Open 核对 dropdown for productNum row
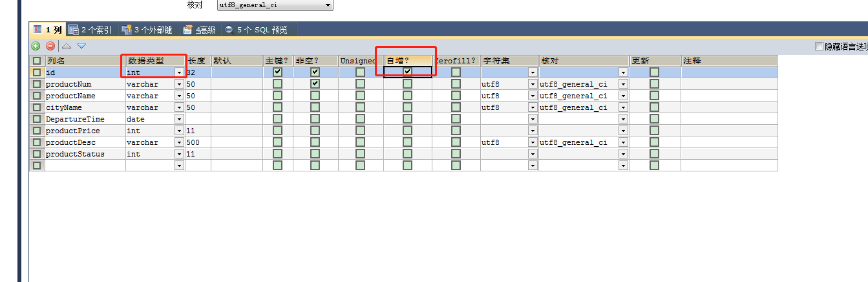This screenshot has height=282, width=868. (623, 84)
